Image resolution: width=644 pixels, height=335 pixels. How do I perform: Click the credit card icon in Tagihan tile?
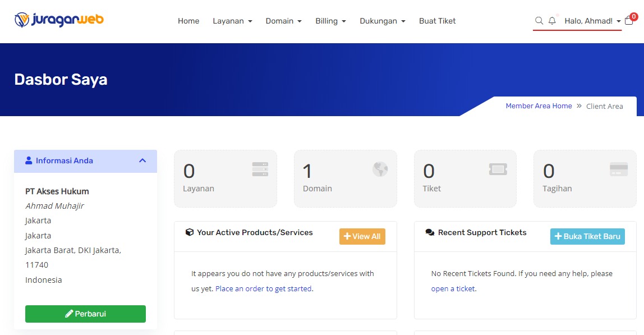tap(618, 169)
